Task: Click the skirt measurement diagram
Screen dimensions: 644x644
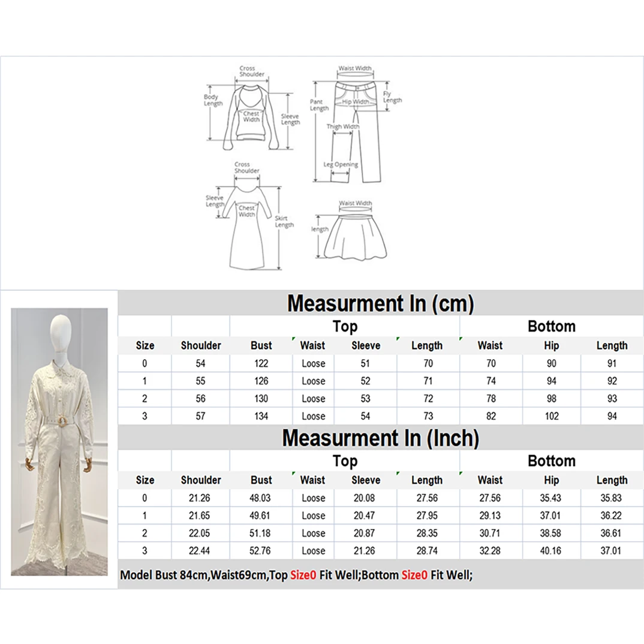Action: pyautogui.click(x=350, y=230)
